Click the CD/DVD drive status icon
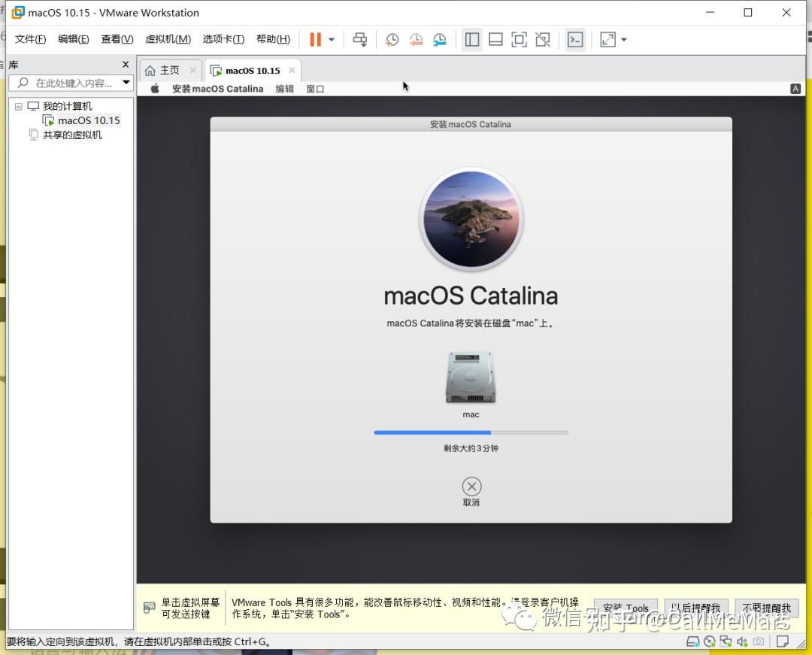This screenshot has height=655, width=812. click(710, 642)
